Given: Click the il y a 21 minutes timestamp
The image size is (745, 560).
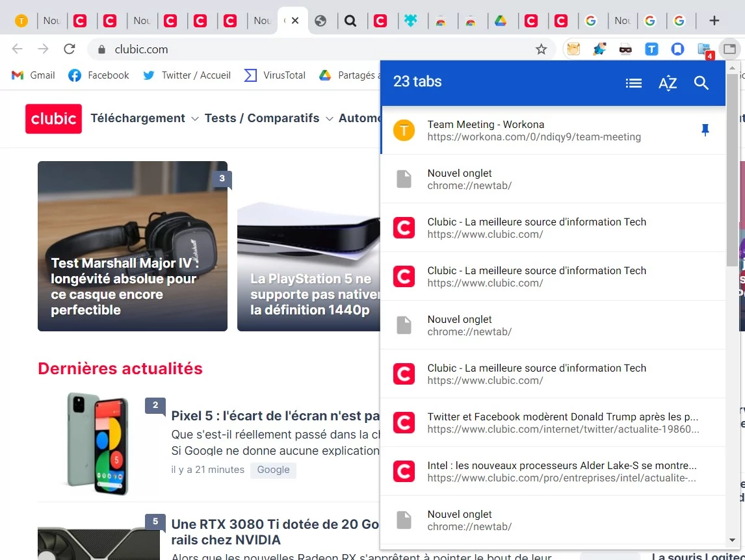Looking at the screenshot, I should tap(207, 470).
